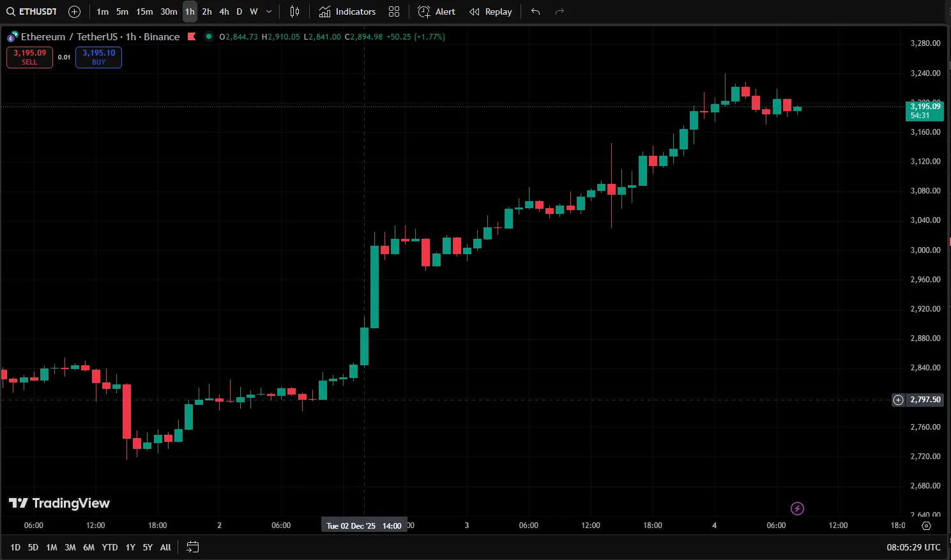
Task: Start bar Replay mode
Action: [x=491, y=11]
